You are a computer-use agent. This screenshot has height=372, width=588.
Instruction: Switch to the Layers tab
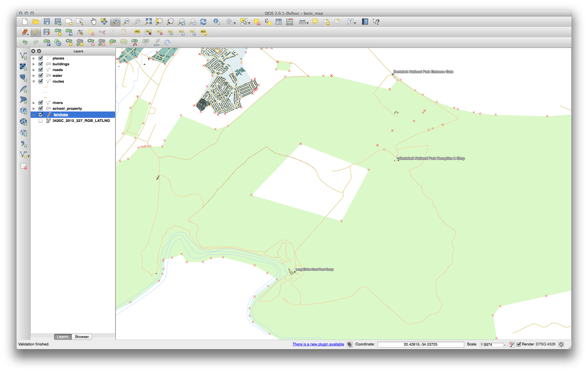coord(62,337)
